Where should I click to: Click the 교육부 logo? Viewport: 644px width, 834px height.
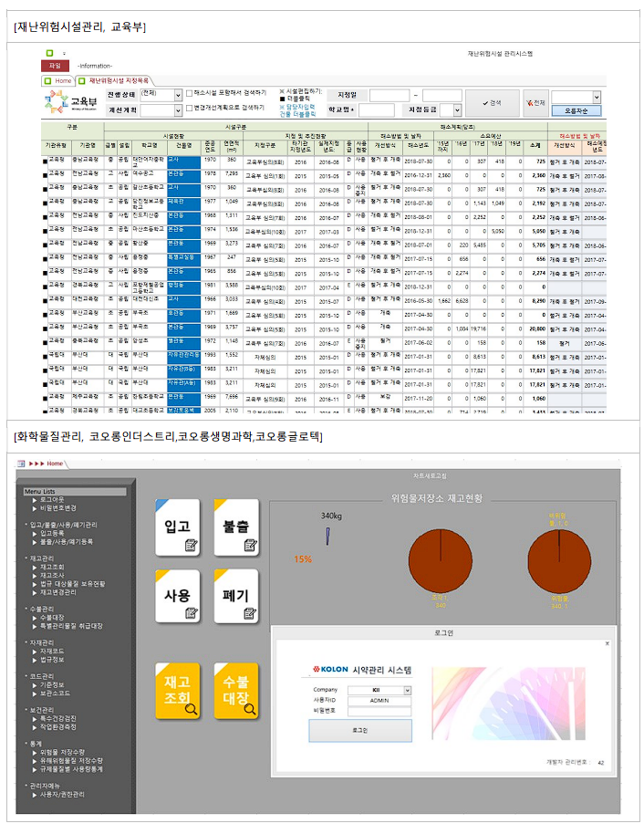73,101
